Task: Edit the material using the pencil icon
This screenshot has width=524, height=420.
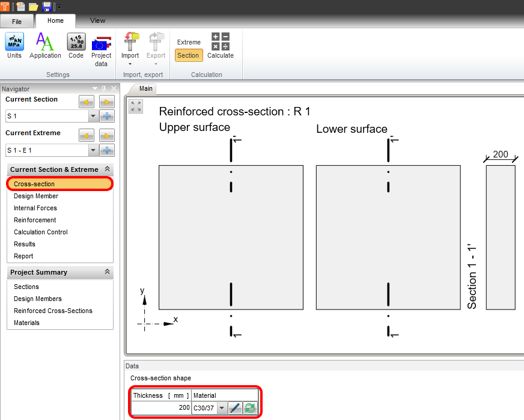Action: [x=234, y=408]
